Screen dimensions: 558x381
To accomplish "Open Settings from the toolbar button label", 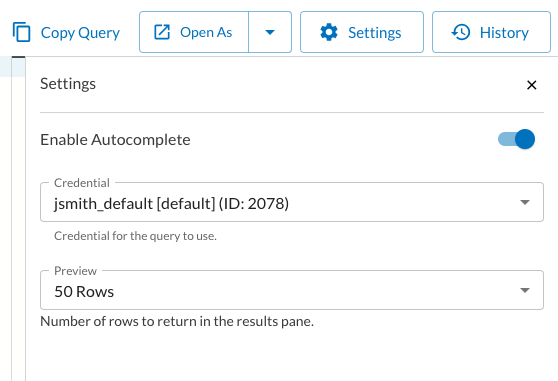I will (x=374, y=33).
